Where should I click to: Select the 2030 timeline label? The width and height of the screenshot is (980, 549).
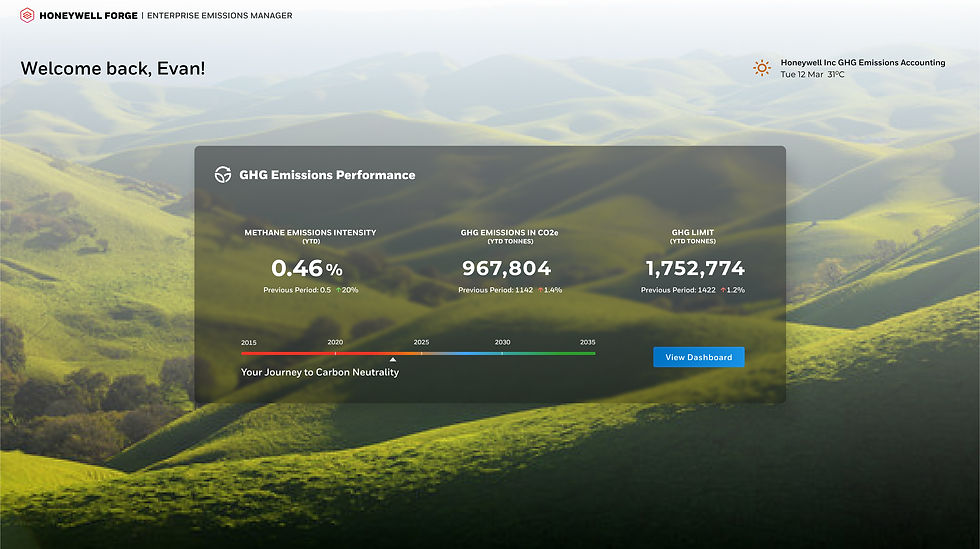(502, 342)
